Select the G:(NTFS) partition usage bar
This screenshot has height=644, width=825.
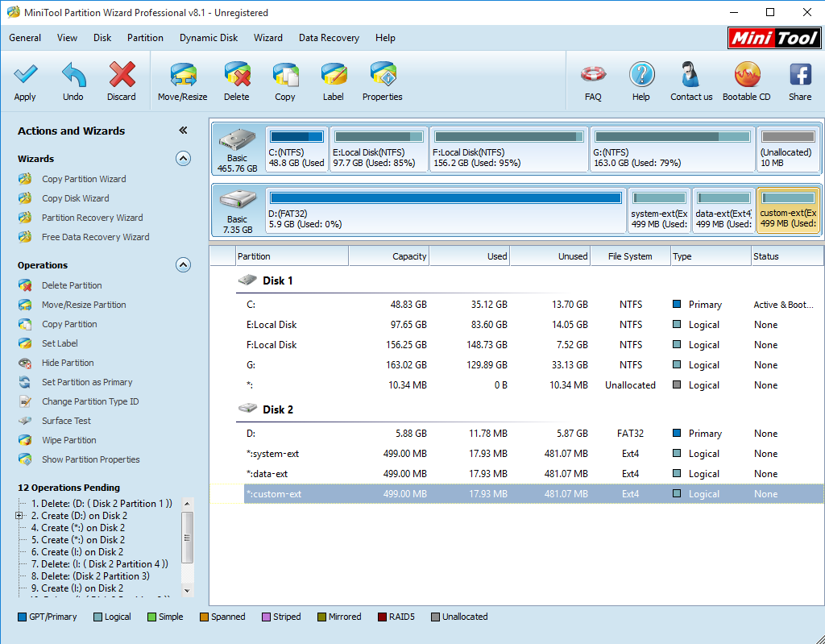click(673, 136)
